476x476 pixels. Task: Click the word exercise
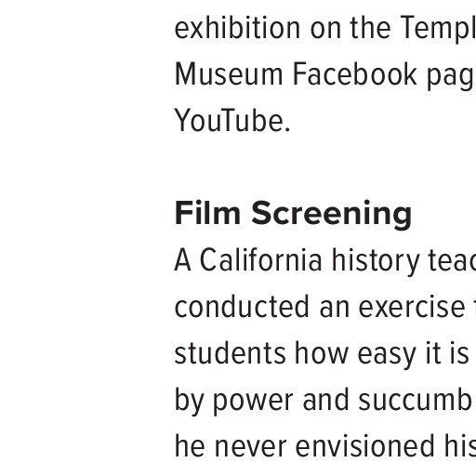(x=412, y=307)
